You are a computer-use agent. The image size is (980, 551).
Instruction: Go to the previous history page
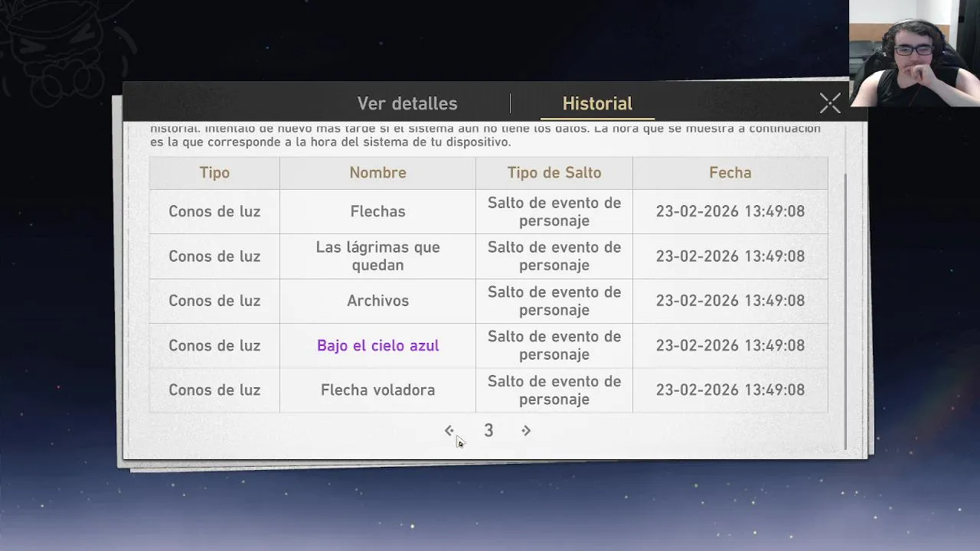[449, 431]
